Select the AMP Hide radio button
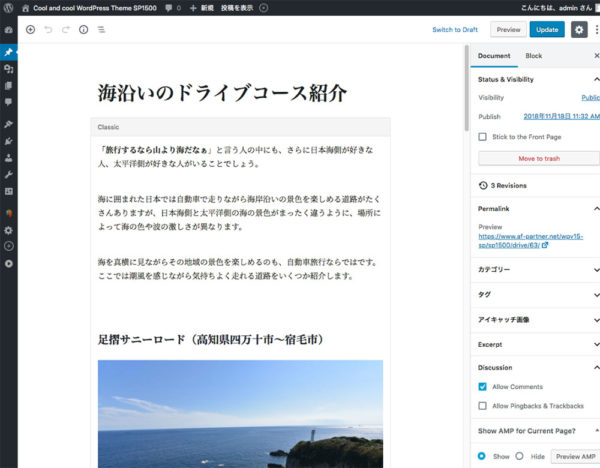This screenshot has height=468, width=600. pos(519,456)
